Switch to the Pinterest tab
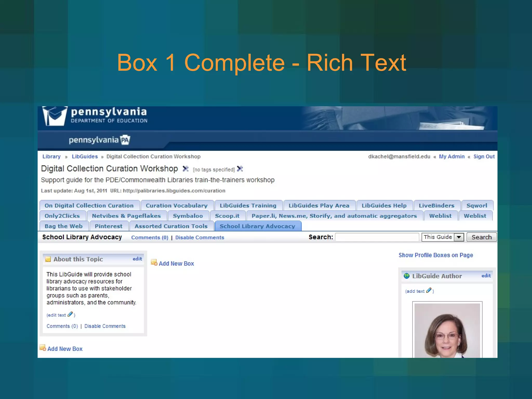532x399 pixels. click(x=109, y=226)
